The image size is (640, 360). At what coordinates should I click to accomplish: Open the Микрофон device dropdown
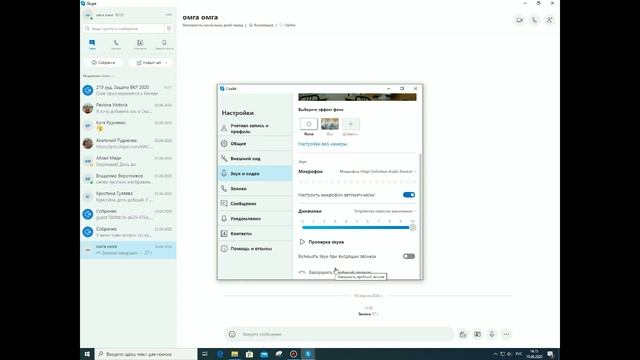click(x=378, y=171)
